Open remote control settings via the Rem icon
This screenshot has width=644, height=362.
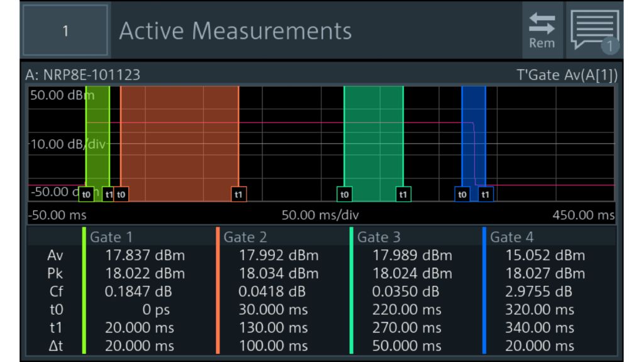click(x=541, y=28)
